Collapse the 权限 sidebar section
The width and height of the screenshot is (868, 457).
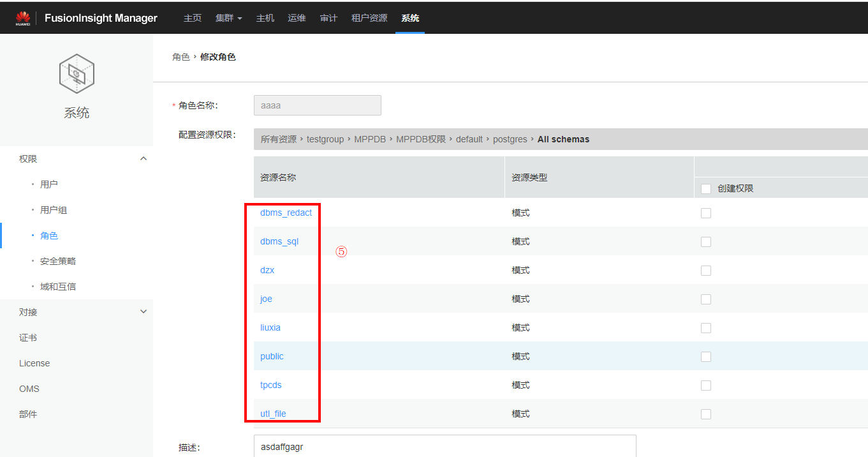point(143,158)
